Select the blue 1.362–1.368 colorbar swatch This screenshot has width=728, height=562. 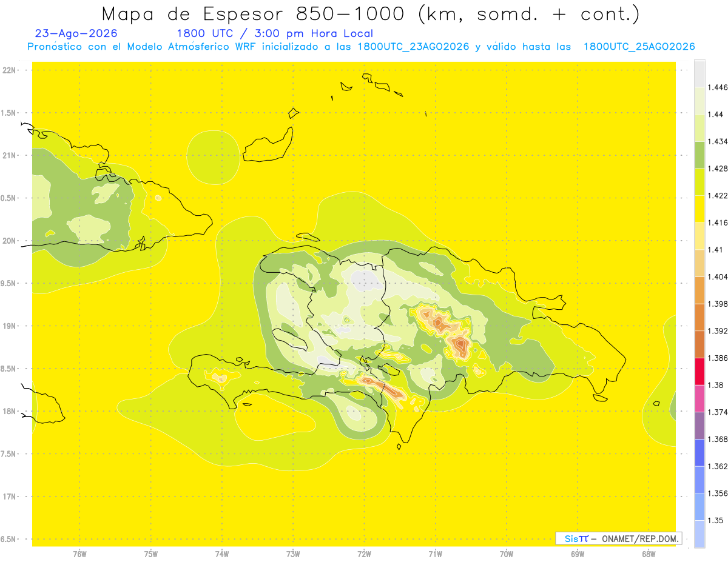(x=699, y=452)
